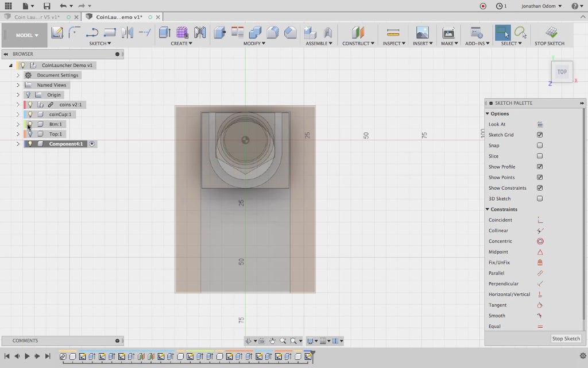Expand the Origin folder in browser
Viewport: 588px width, 368px height.
(x=18, y=95)
